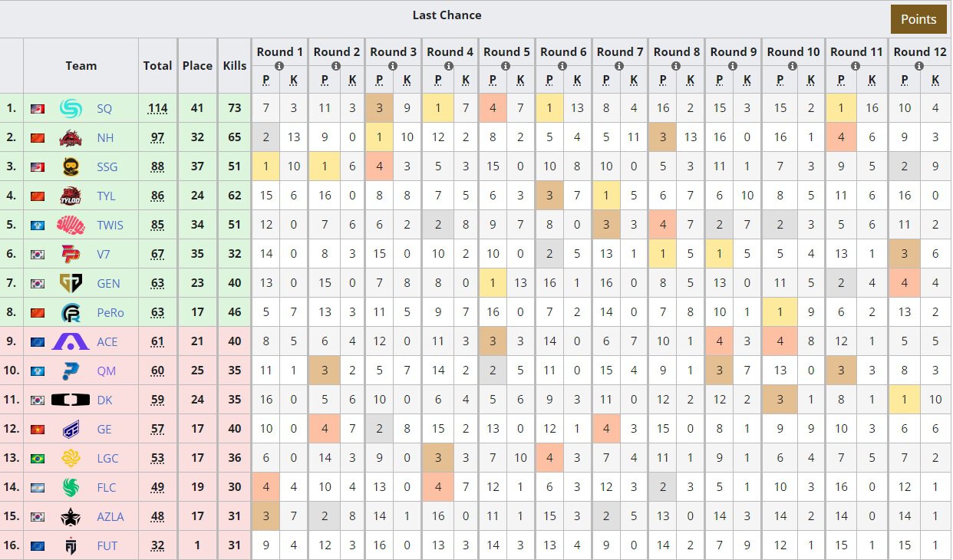This screenshot has width=953, height=560.
Task: Click the GEN team logo
Action: tap(71, 283)
